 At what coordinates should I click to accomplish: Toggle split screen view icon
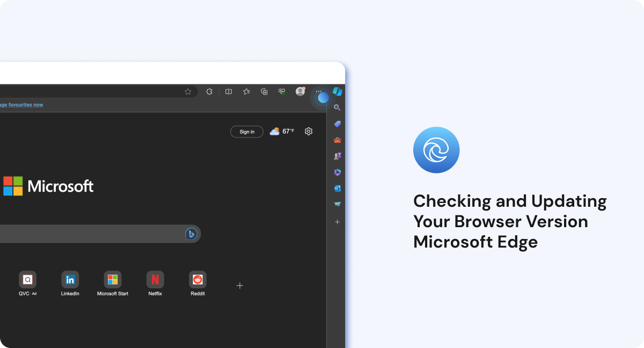click(229, 92)
